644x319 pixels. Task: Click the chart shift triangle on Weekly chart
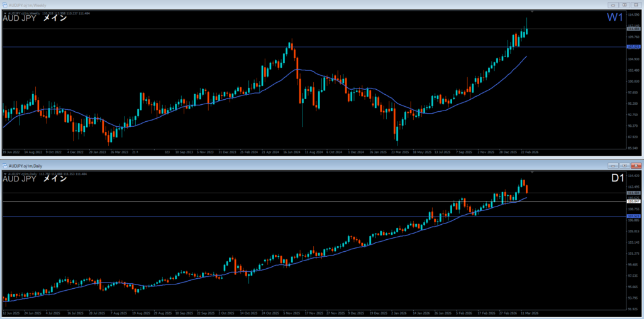533,12
